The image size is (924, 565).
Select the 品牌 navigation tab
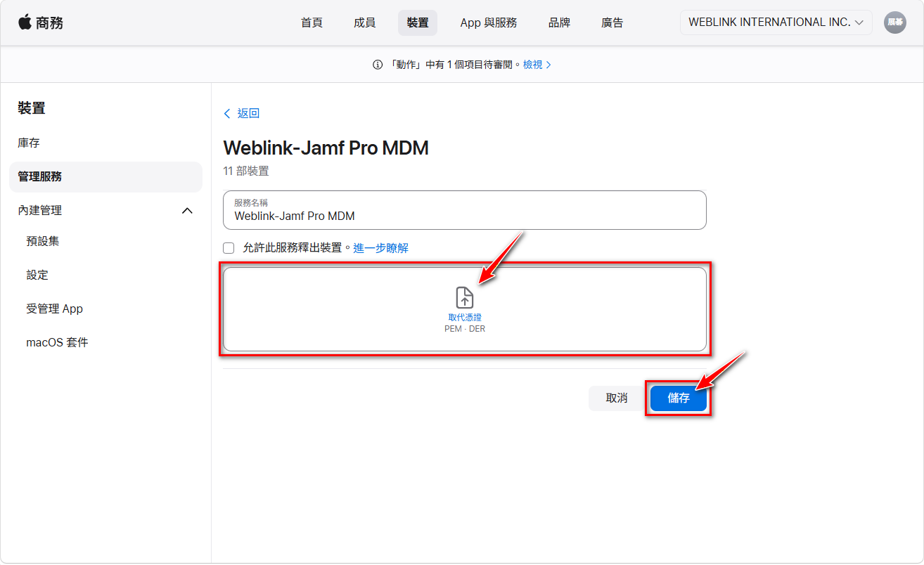559,22
